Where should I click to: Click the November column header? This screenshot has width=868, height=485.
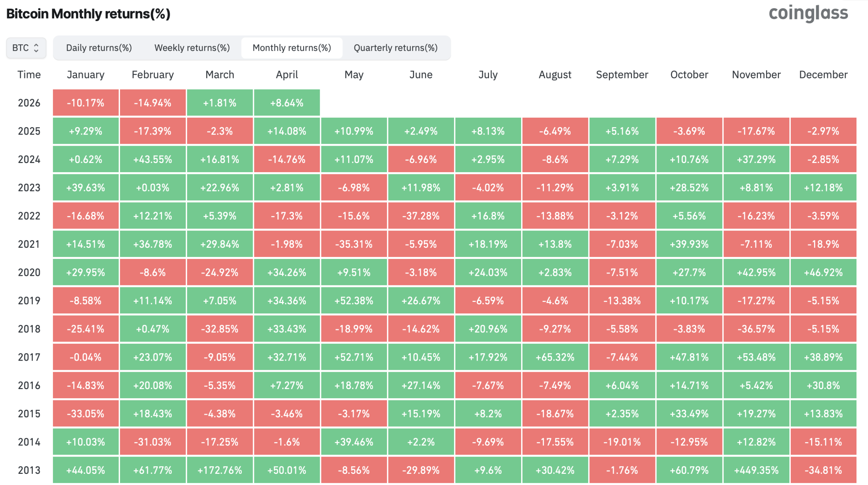pos(756,75)
